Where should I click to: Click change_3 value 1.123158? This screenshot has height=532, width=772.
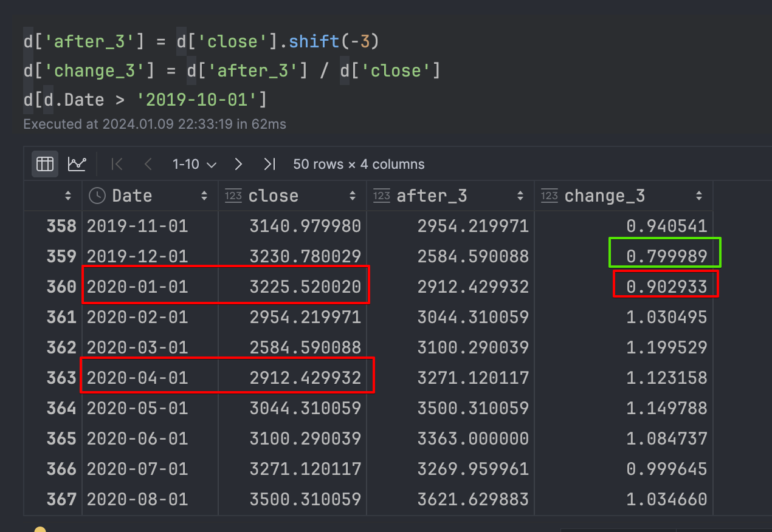667,378
